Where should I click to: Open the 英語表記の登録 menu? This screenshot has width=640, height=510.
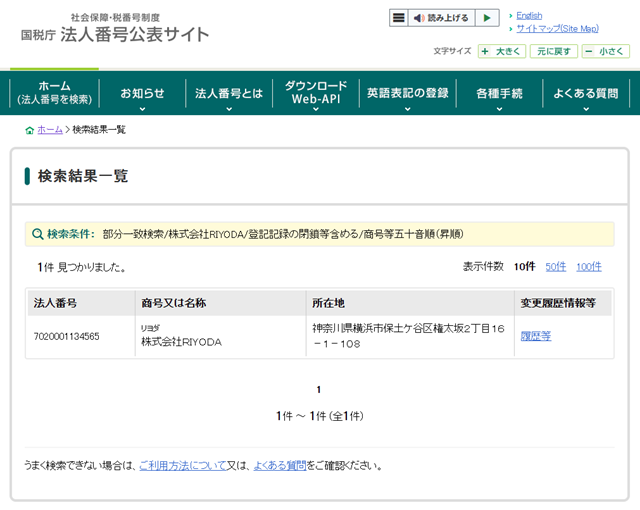407,94
